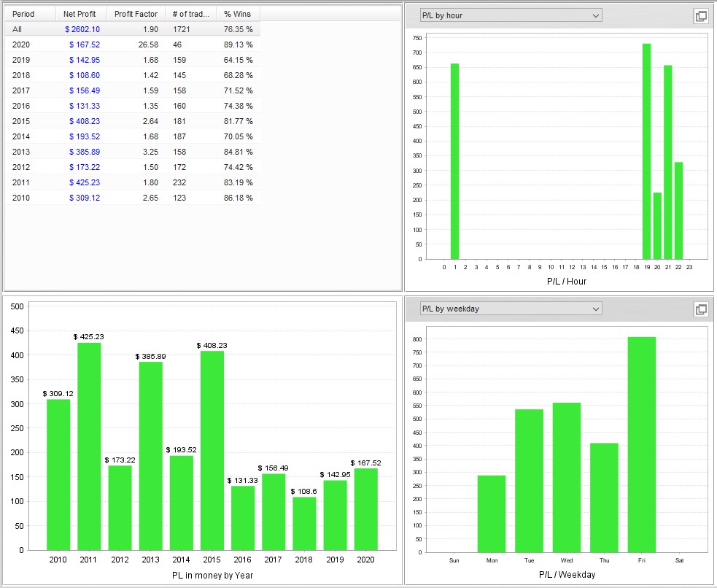Click the PL in money by Year title
Viewport: 717px width, 588px height.
(x=213, y=575)
